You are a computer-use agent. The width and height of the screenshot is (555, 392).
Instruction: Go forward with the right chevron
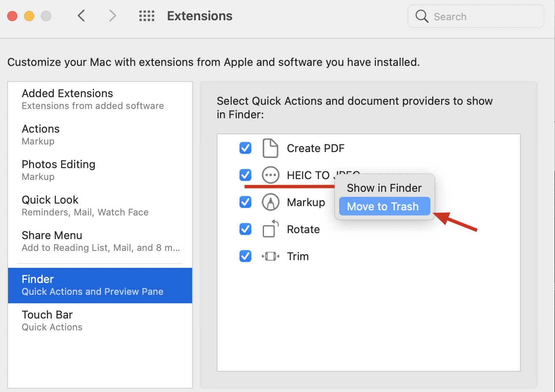(x=112, y=16)
